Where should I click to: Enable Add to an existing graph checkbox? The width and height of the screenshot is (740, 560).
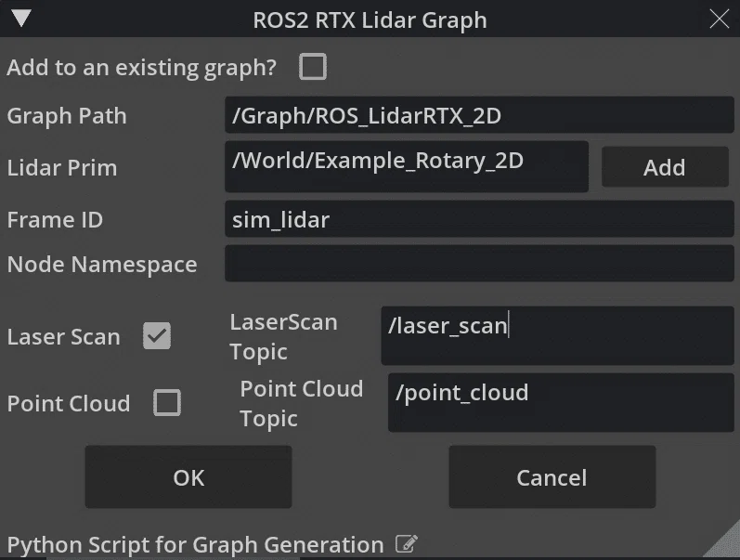313,67
